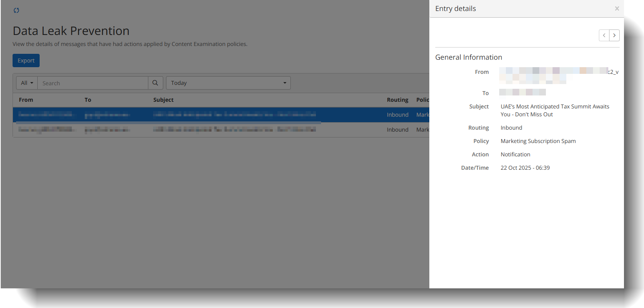Click the Marketing Subscription Spam policy value
The image size is (644, 308).
coord(538,141)
